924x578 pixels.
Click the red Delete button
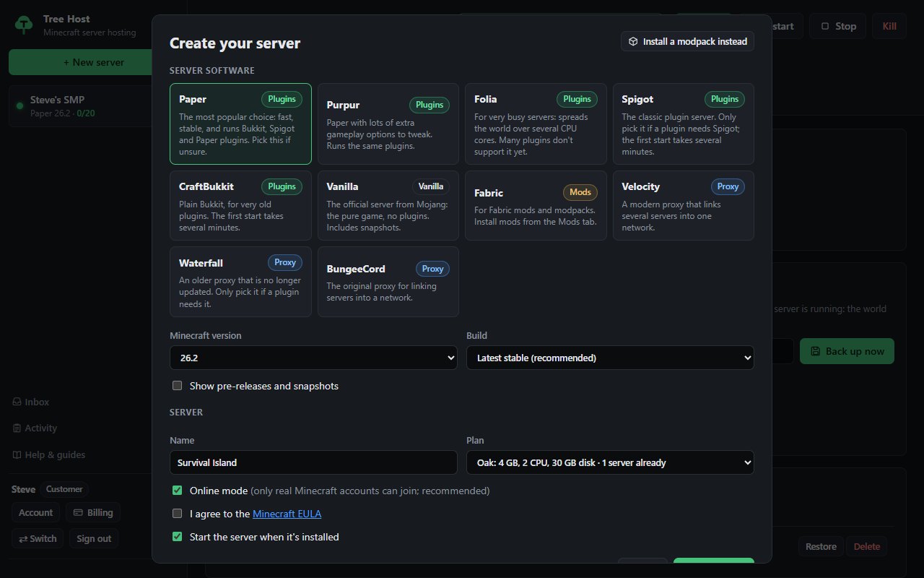coord(866,546)
